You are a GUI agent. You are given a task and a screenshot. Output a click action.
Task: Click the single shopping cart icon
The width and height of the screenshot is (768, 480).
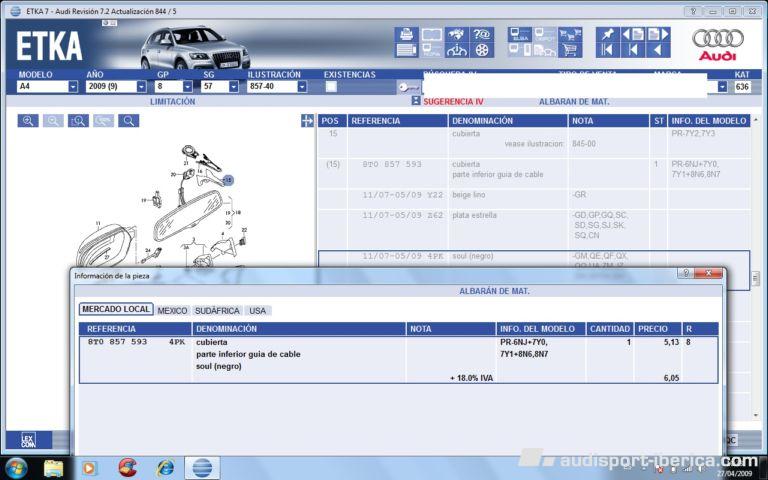click(x=570, y=50)
